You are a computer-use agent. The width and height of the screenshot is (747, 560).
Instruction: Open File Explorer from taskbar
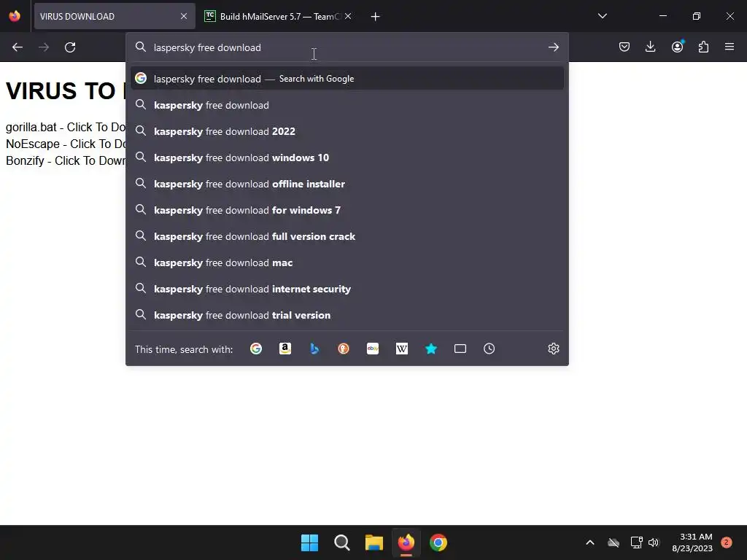pyautogui.click(x=374, y=542)
